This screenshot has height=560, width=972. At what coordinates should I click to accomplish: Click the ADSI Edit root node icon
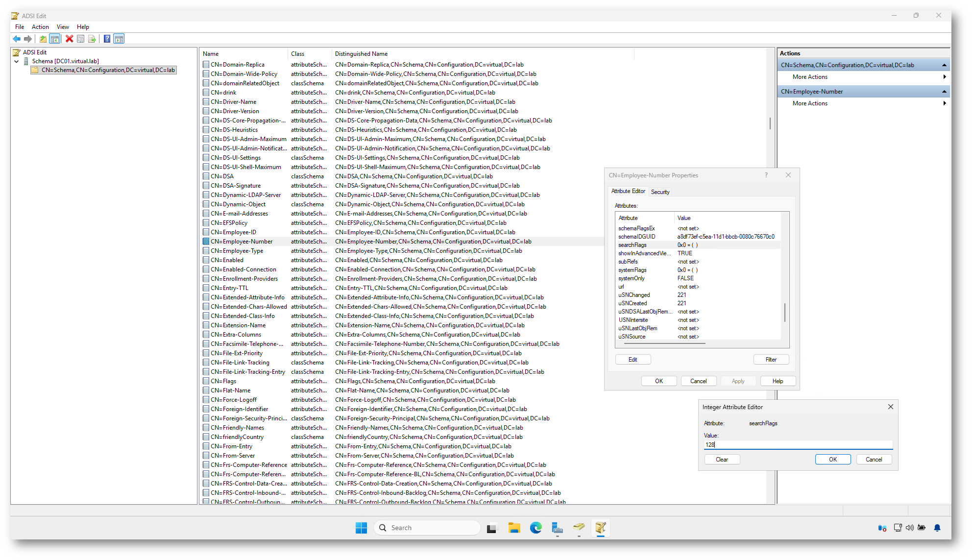pyautogui.click(x=16, y=52)
